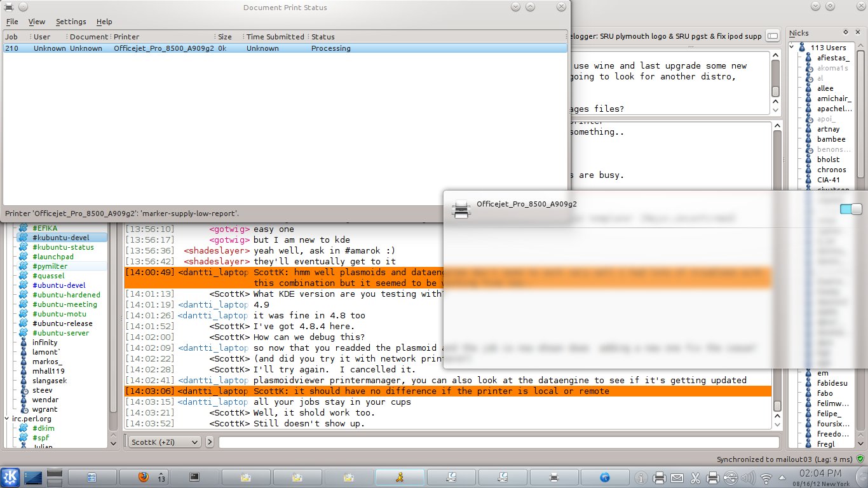Open the #ubuntu-devel channel
The image size is (868, 488).
[x=58, y=285]
